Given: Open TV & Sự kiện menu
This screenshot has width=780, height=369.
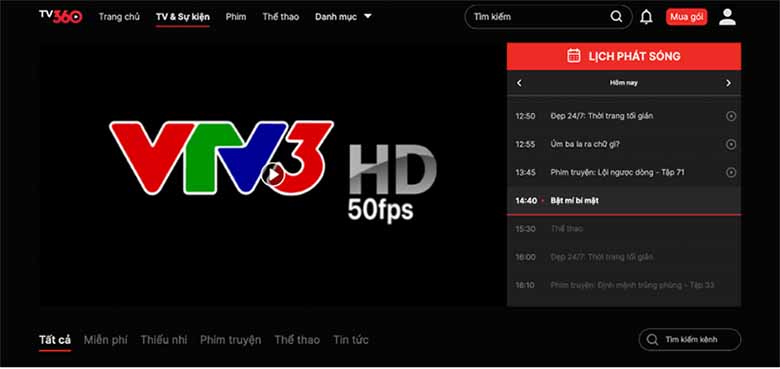Looking at the screenshot, I should point(183,16).
